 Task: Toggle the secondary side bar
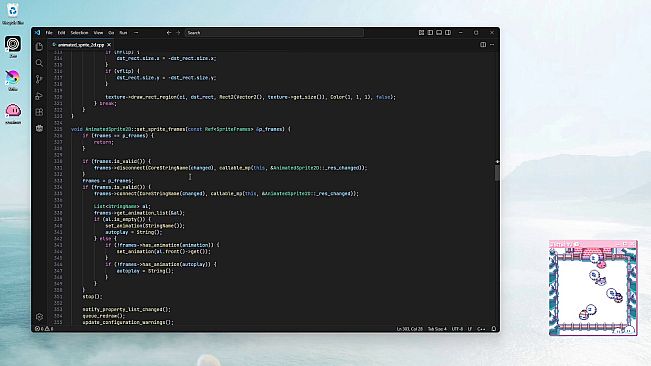[448, 32]
